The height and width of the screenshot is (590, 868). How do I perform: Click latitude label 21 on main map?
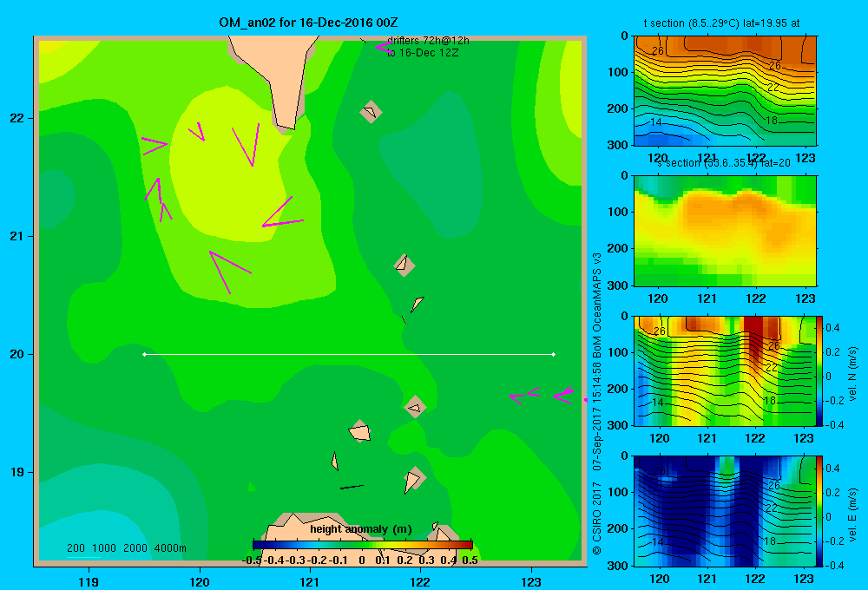[16, 236]
